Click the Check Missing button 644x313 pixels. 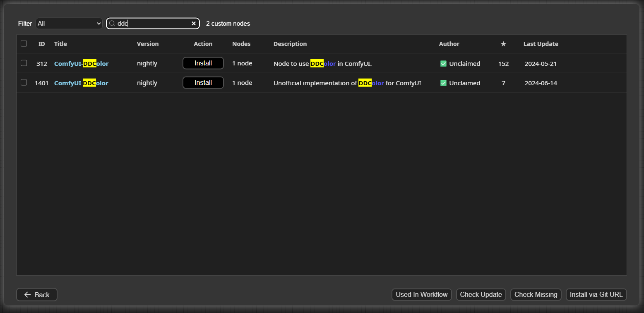536,295
